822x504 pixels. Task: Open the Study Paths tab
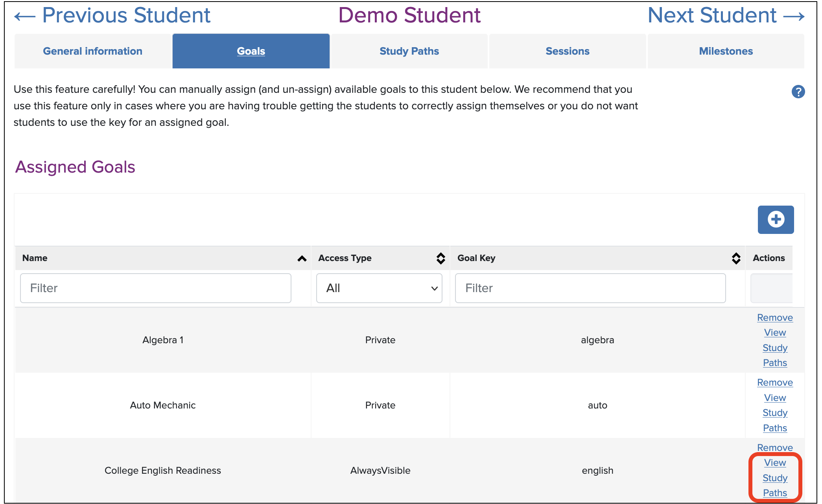coord(409,51)
